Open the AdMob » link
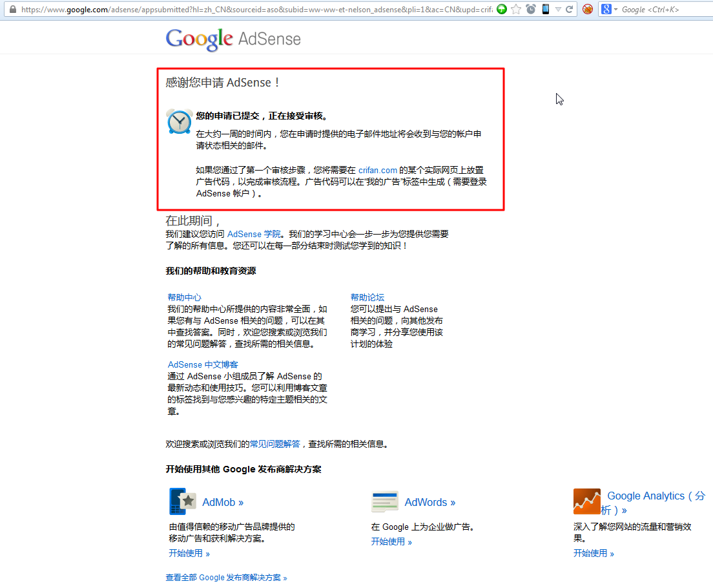The width and height of the screenshot is (713, 588). click(x=223, y=503)
